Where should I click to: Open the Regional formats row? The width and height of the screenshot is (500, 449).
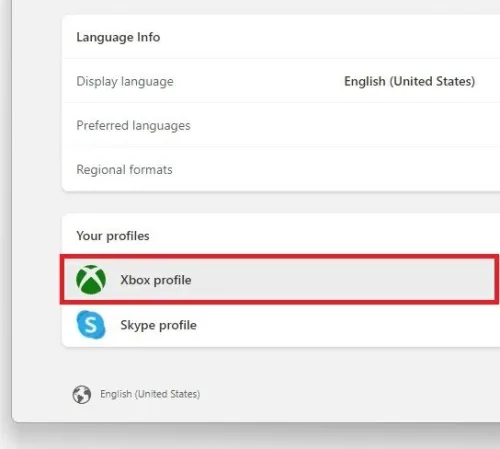click(281, 169)
